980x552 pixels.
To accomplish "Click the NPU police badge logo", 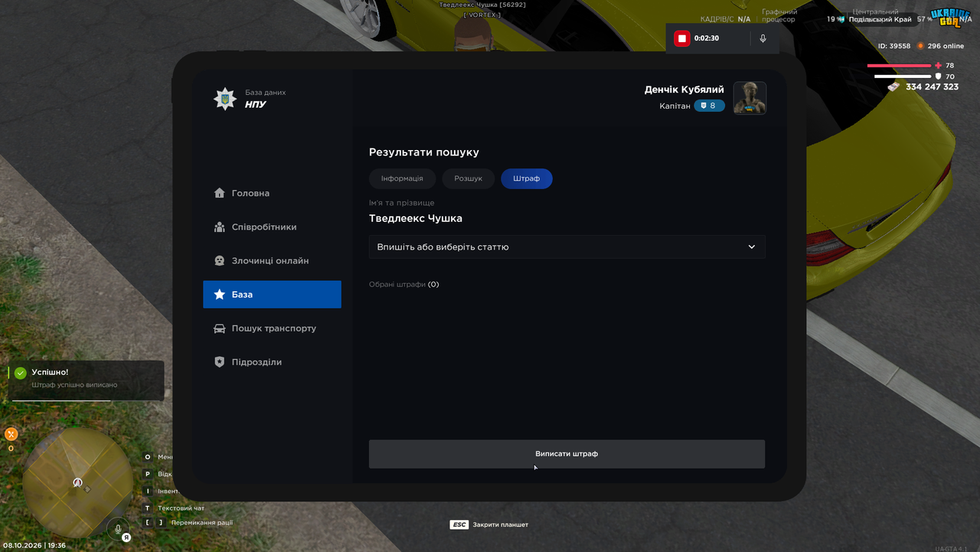I will point(225,99).
